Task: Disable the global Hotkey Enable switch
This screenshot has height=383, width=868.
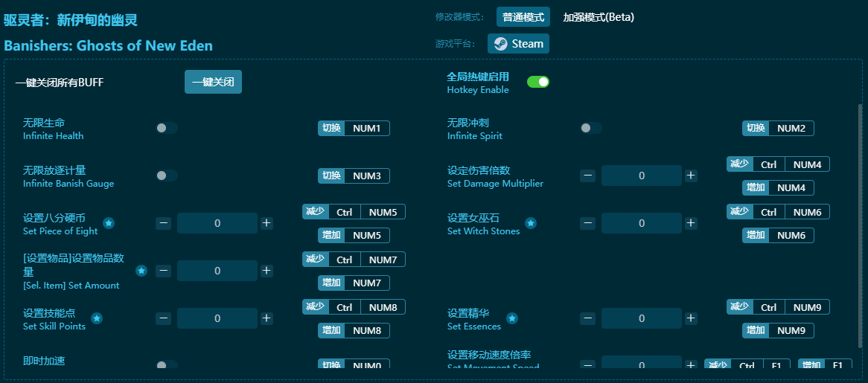Action: pyautogui.click(x=537, y=82)
